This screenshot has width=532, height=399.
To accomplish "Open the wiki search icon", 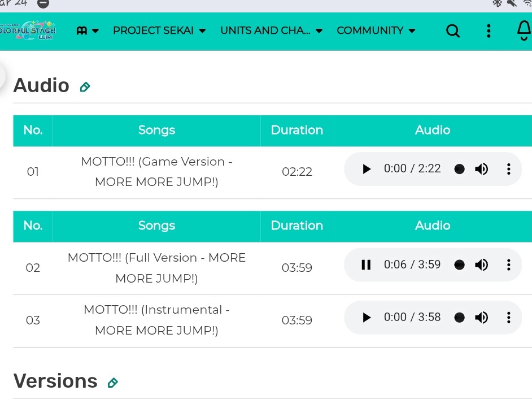I will [x=452, y=31].
